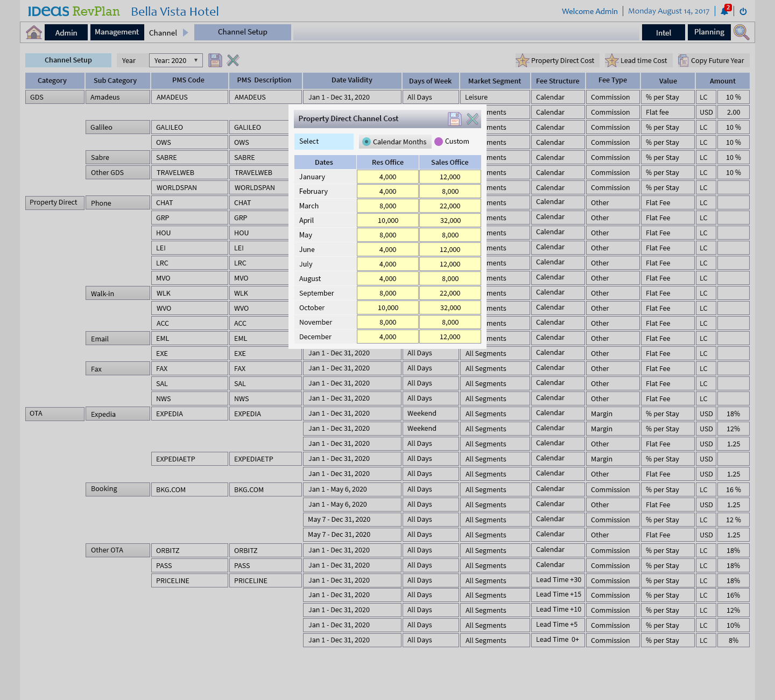Open the notifications bell icon
The width and height of the screenshot is (775, 700).
coord(724,11)
